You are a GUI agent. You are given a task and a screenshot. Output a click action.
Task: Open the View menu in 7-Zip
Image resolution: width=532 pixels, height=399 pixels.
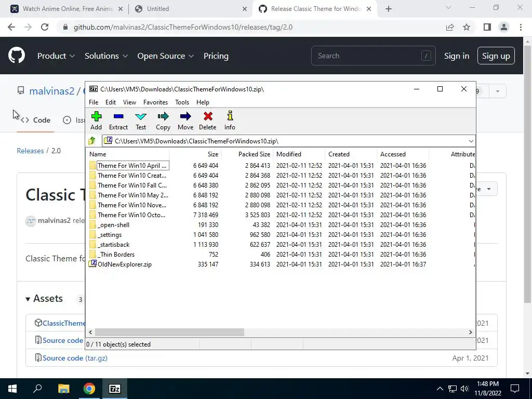tap(129, 102)
